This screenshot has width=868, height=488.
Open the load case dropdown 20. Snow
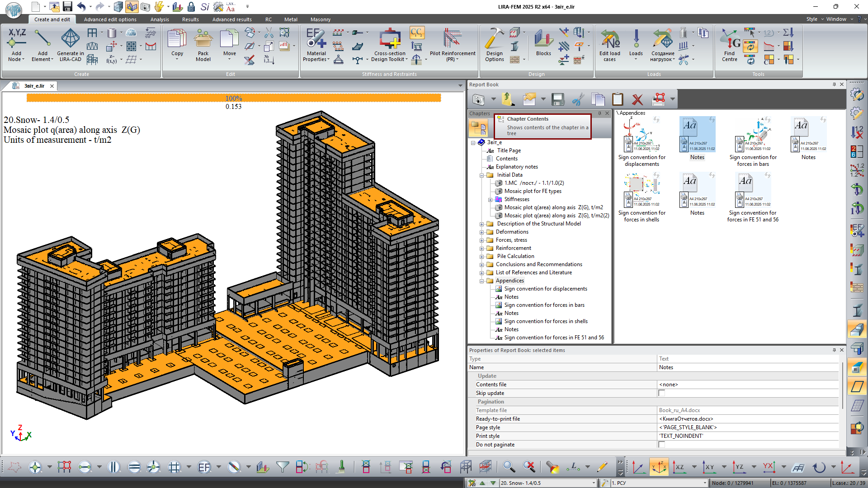click(x=594, y=483)
